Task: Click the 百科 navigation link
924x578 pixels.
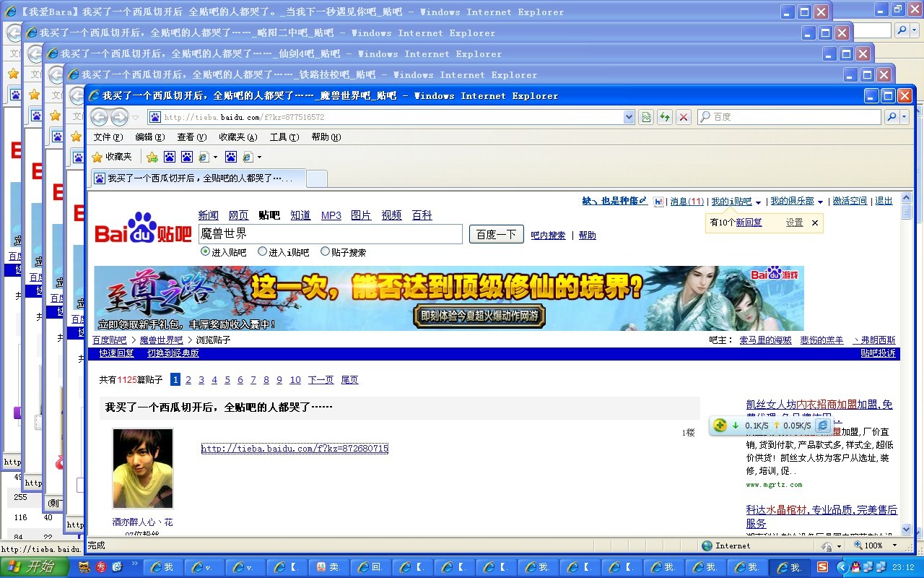Action: click(x=422, y=215)
